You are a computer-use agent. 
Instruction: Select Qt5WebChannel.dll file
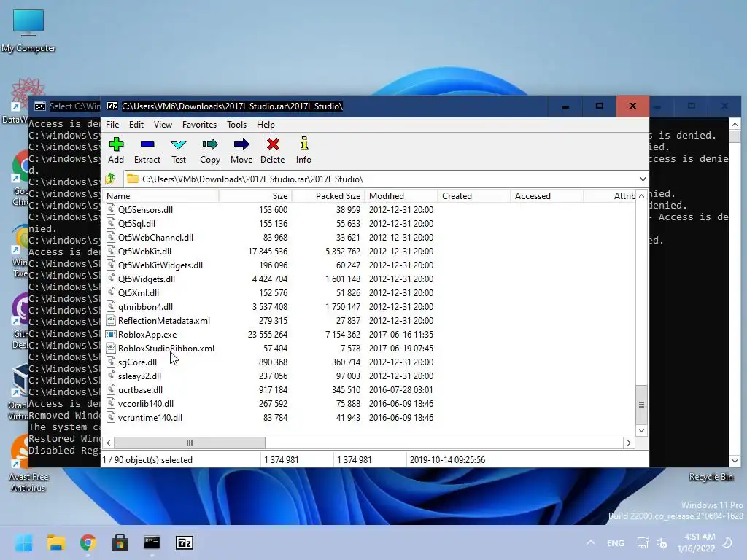(x=155, y=237)
